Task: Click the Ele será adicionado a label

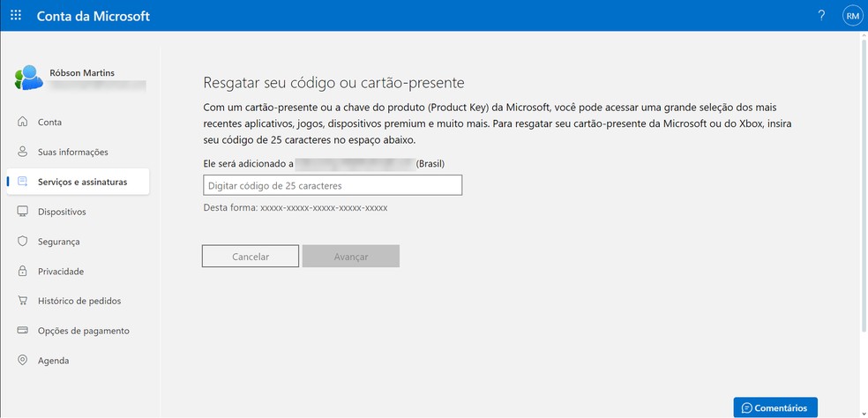Action: pyautogui.click(x=248, y=164)
